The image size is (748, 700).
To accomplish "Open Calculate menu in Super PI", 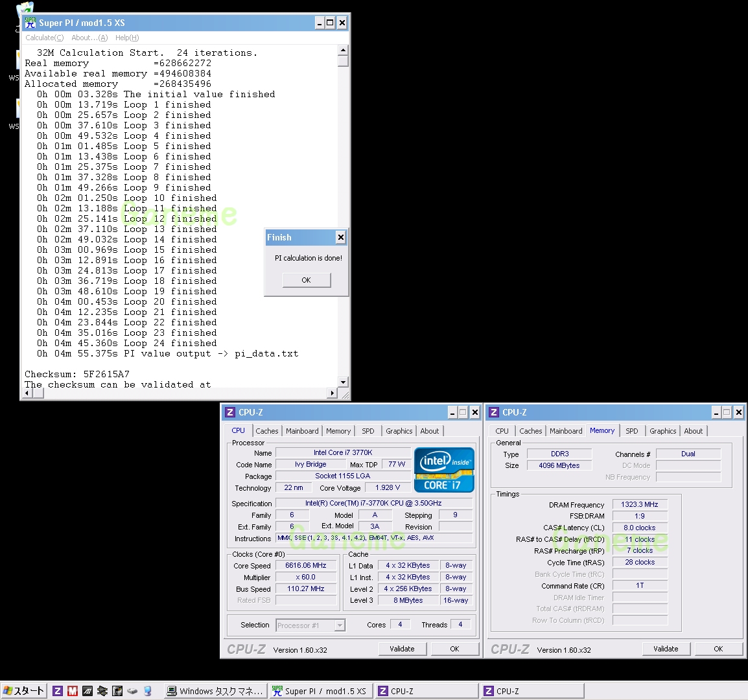I will click(44, 38).
